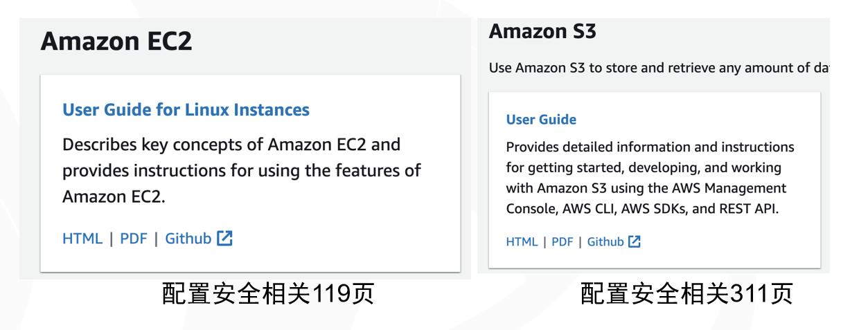
Task: Click the external-link icon beside the EC2 Github link
Action: click(224, 239)
